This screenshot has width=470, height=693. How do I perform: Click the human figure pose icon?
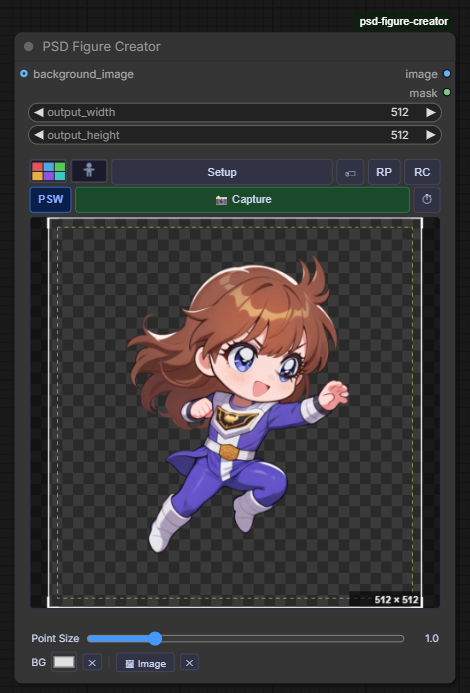tap(89, 171)
